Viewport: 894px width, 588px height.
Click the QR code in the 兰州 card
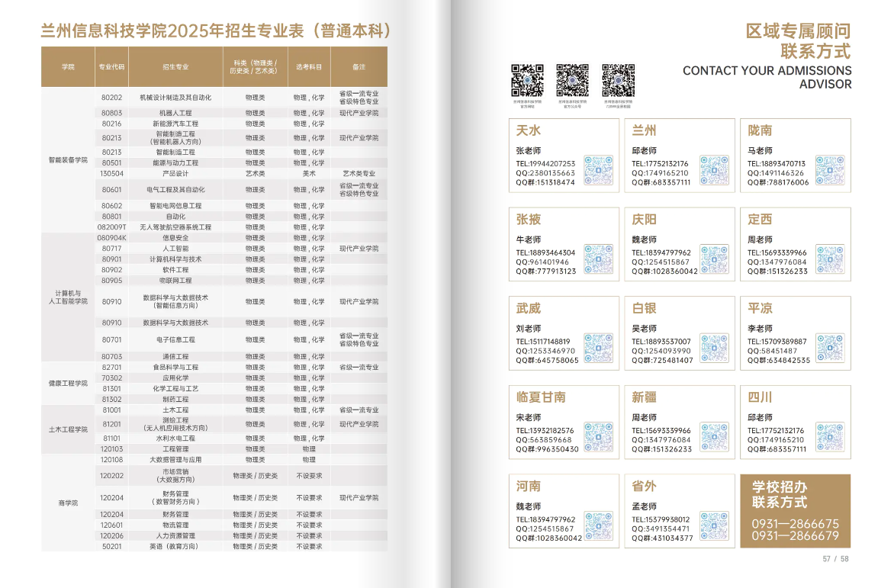pyautogui.click(x=715, y=170)
